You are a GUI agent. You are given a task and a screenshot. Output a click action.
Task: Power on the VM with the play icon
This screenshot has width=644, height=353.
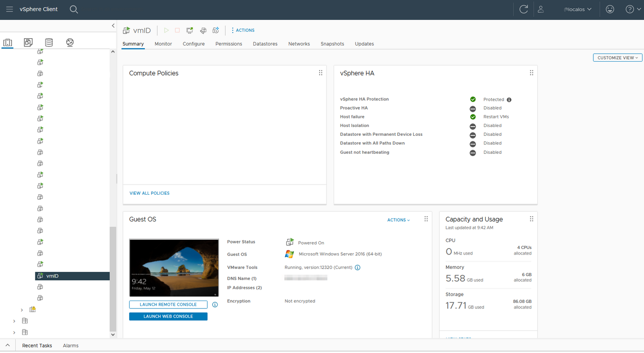[166, 30]
